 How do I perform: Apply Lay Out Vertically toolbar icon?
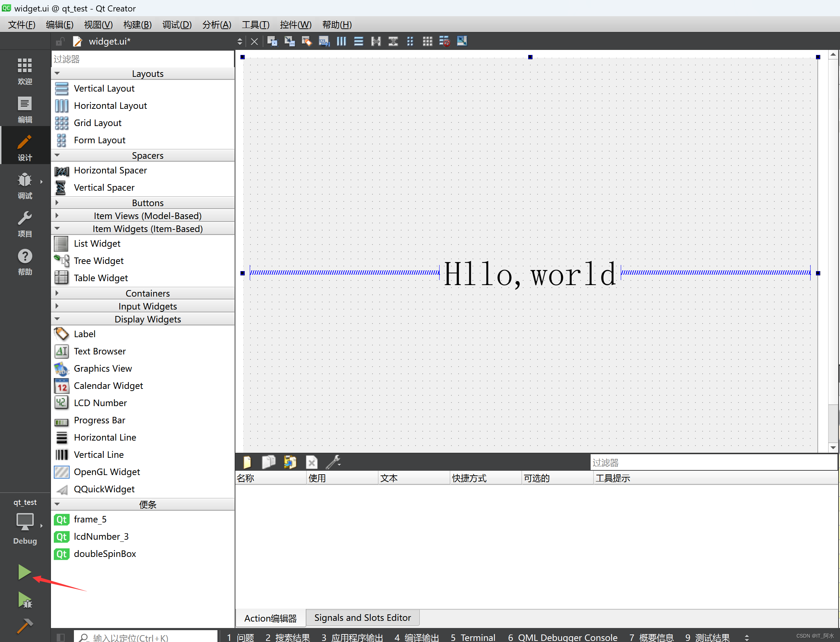pos(358,41)
